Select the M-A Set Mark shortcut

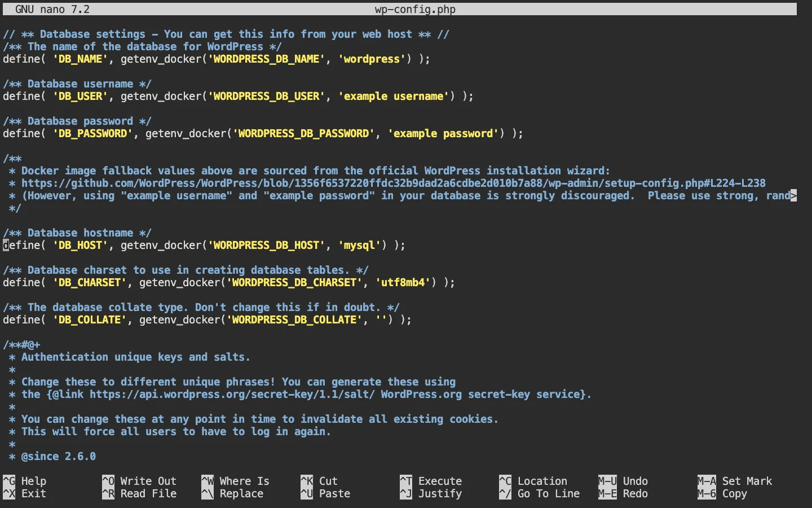[735, 481]
